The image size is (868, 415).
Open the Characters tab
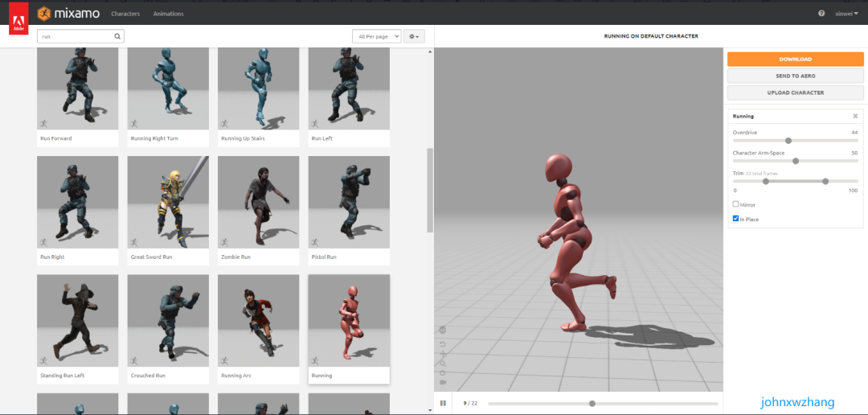[125, 14]
